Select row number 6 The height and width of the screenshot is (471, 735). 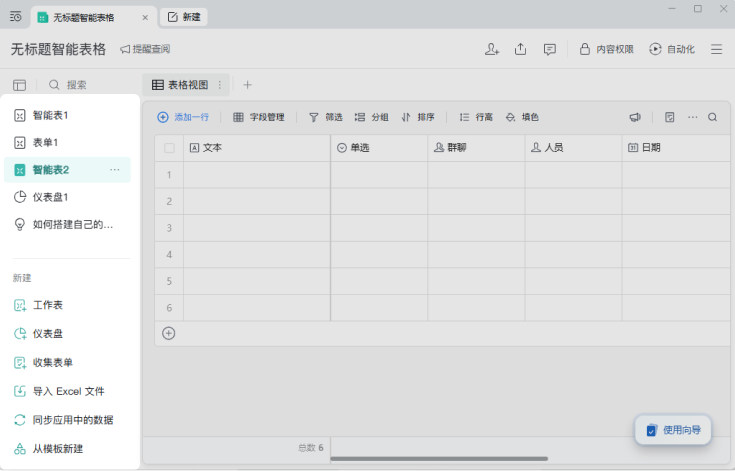click(x=169, y=308)
